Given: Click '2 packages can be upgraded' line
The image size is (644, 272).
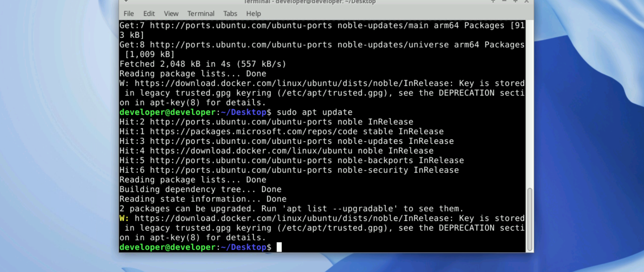Looking at the screenshot, I should tap(292, 209).
